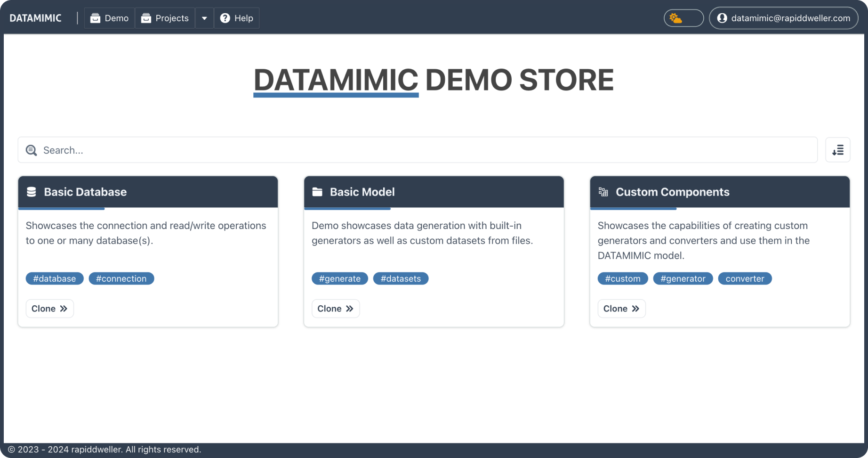This screenshot has height=458, width=868.
Task: Click the magnifier icon in search bar
Action: (x=32, y=150)
